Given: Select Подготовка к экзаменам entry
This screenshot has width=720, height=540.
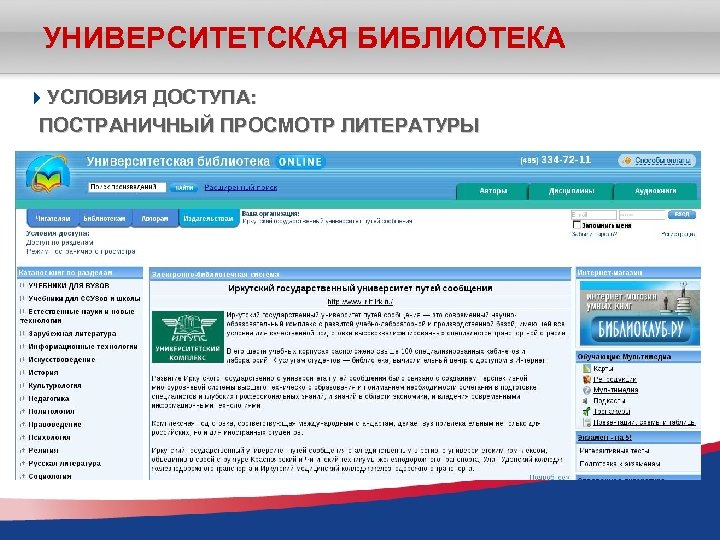Looking at the screenshot, I should (620, 464).
